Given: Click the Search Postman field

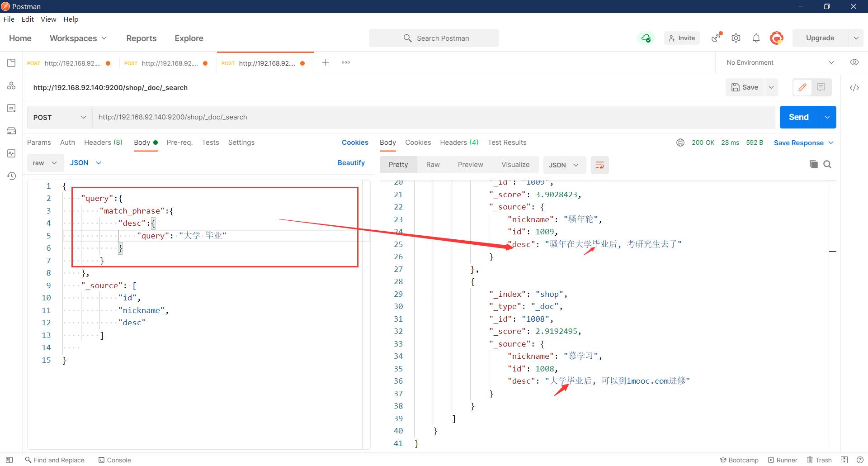Looking at the screenshot, I should coord(434,38).
